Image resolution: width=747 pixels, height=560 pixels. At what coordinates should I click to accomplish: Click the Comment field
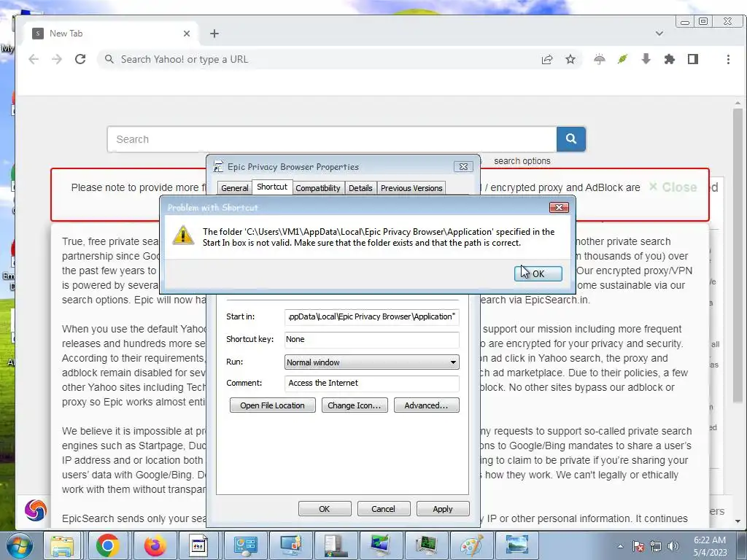click(x=371, y=383)
